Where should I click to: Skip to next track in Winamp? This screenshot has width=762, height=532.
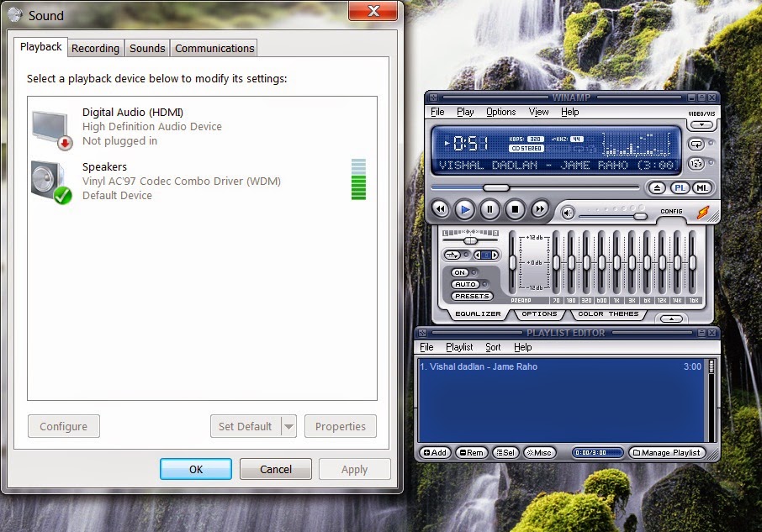pos(539,209)
